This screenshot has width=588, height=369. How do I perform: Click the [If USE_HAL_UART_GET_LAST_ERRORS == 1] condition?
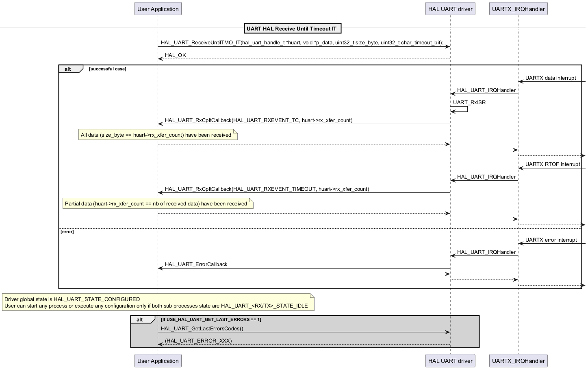tap(211, 320)
